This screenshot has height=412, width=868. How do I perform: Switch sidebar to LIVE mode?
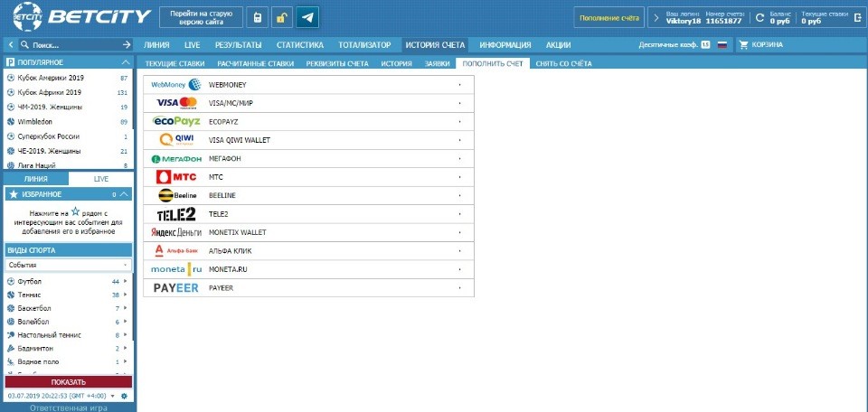(100, 179)
